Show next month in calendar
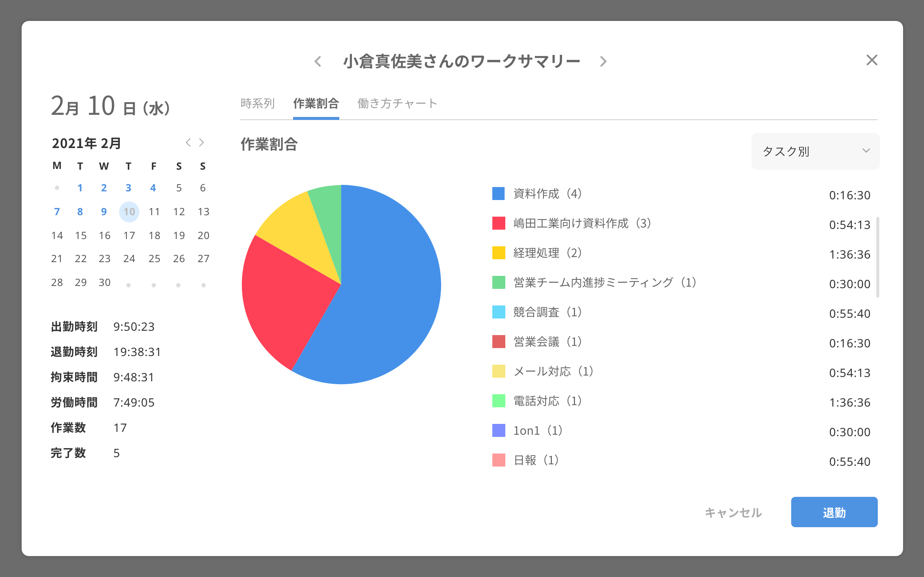Screen dimensions: 924x577 pyautogui.click(x=202, y=143)
